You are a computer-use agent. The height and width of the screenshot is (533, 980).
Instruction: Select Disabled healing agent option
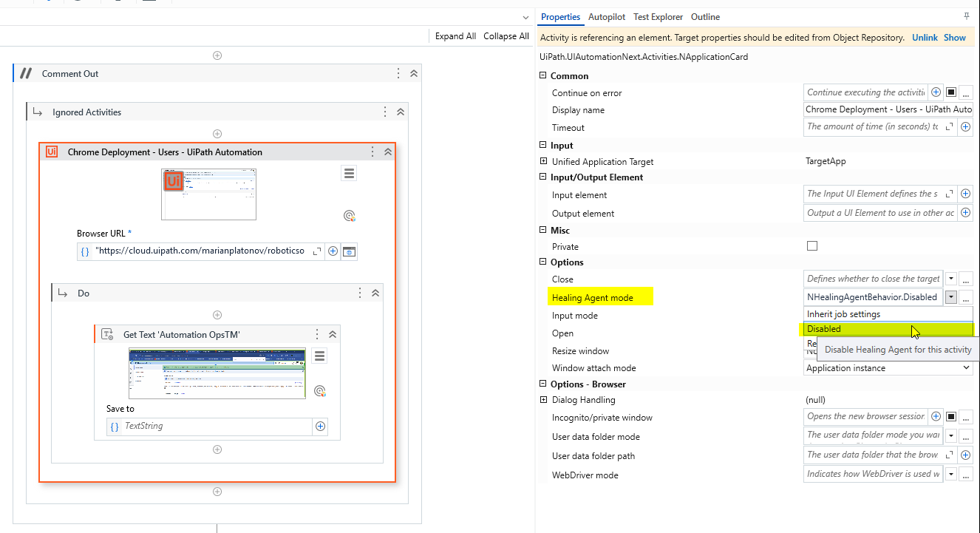pyautogui.click(x=888, y=329)
